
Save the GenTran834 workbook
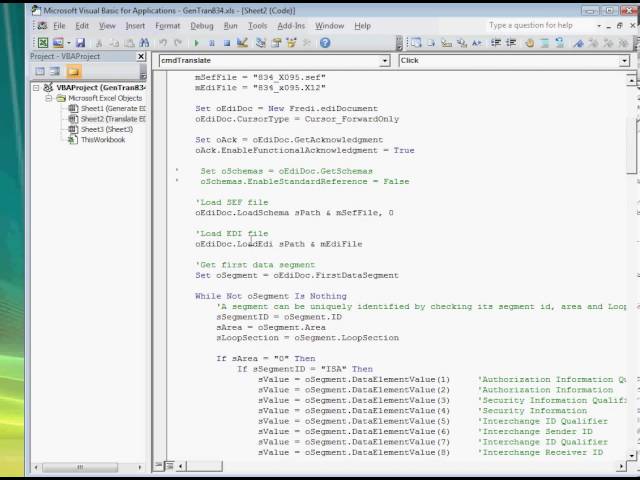(x=80, y=42)
